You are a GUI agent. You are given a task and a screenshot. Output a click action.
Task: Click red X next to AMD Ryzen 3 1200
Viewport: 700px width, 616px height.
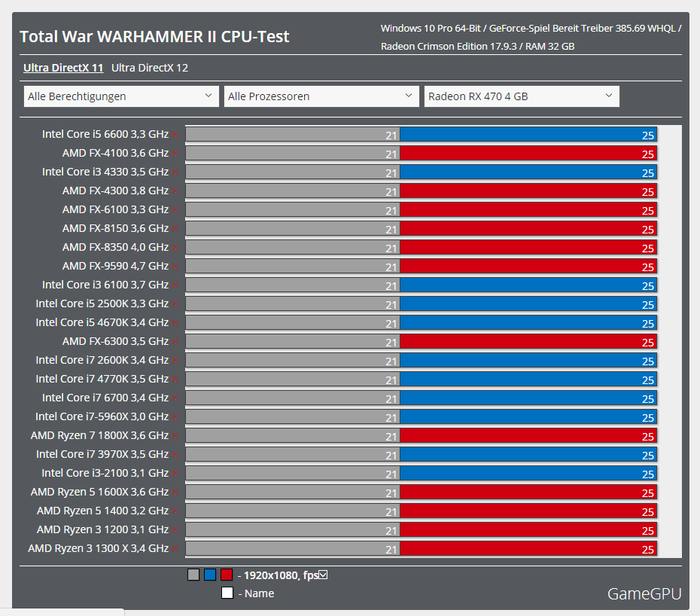(x=175, y=530)
